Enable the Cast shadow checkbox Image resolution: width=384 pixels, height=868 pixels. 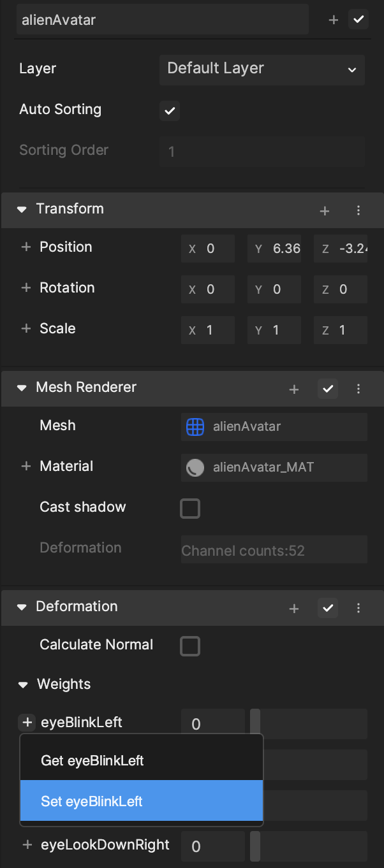pos(190,508)
